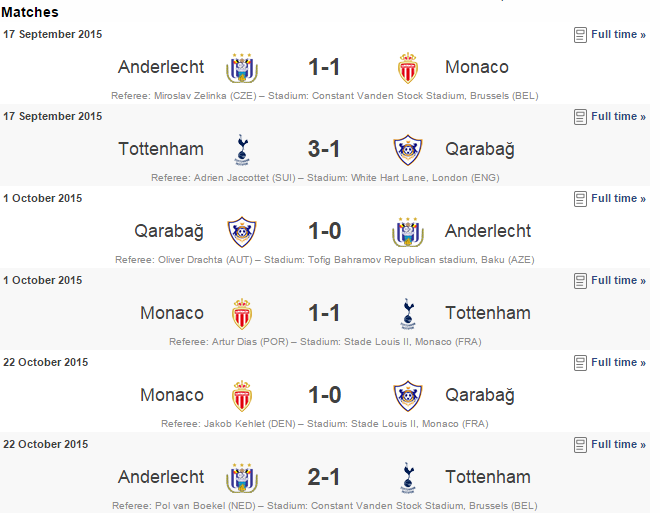The width and height of the screenshot is (660, 513).
Task: Click Qarabağ crest in Qarabağ vs Anderlecht match
Action: [242, 232]
